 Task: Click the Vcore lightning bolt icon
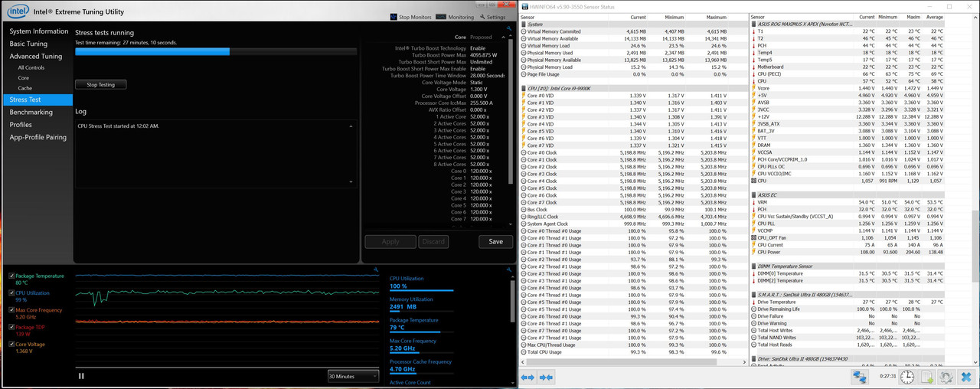[753, 88]
